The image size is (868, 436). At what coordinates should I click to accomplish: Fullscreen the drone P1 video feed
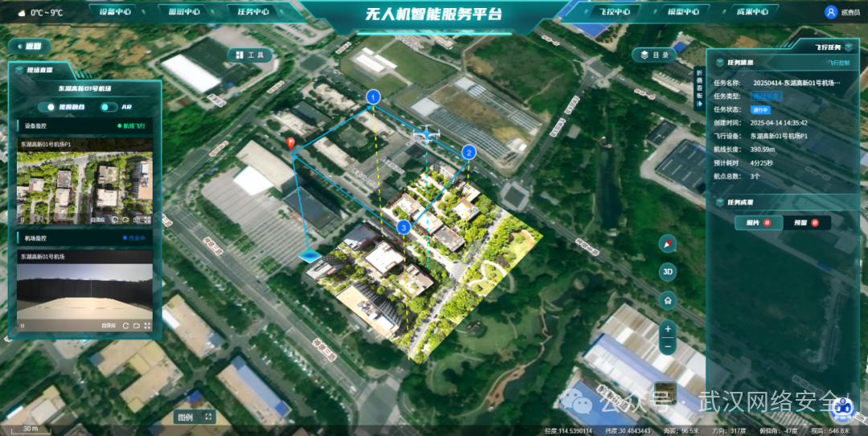(147, 220)
